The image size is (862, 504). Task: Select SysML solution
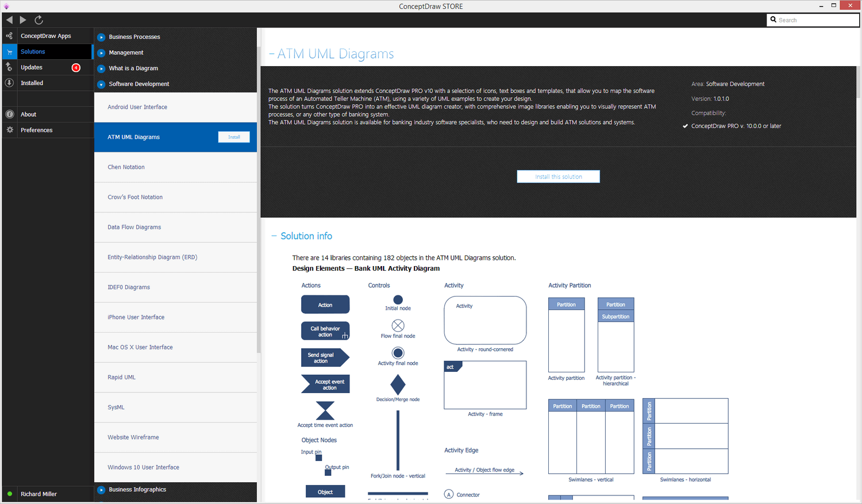(175, 407)
